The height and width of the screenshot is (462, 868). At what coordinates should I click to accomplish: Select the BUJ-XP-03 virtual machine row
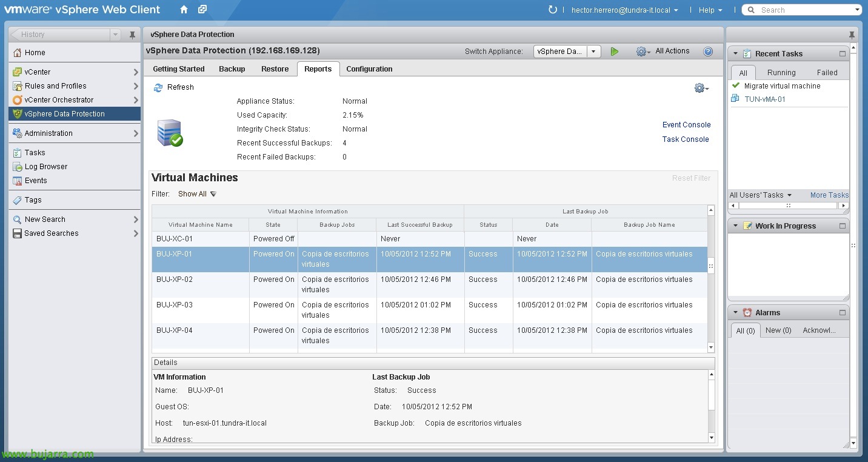[429, 310]
